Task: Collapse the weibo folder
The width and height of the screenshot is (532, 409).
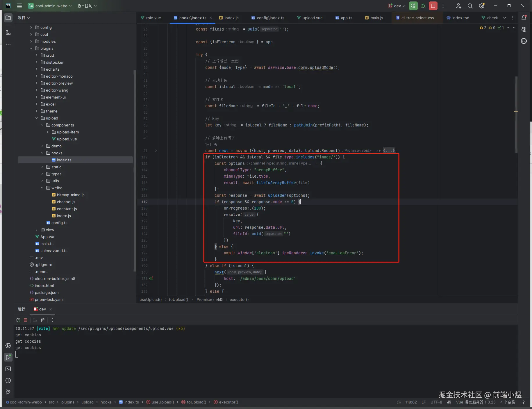Action: pyautogui.click(x=42, y=188)
